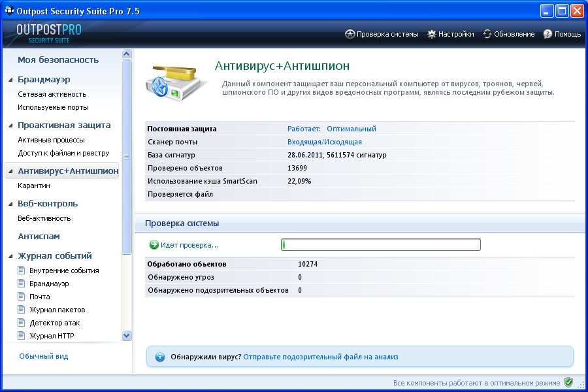588x392 pixels.
Task: Click status text Все компоненты работают в оптимальном режиме
Action: (477, 383)
